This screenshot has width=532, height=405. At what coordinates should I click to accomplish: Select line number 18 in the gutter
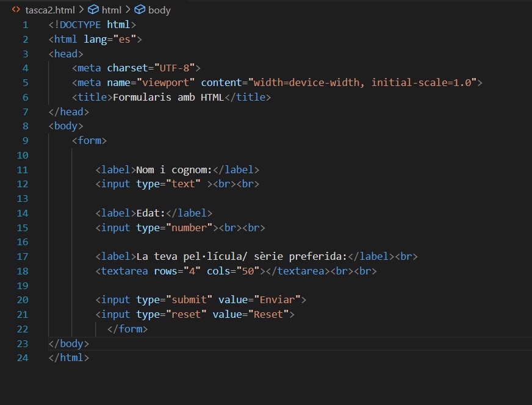(23, 271)
